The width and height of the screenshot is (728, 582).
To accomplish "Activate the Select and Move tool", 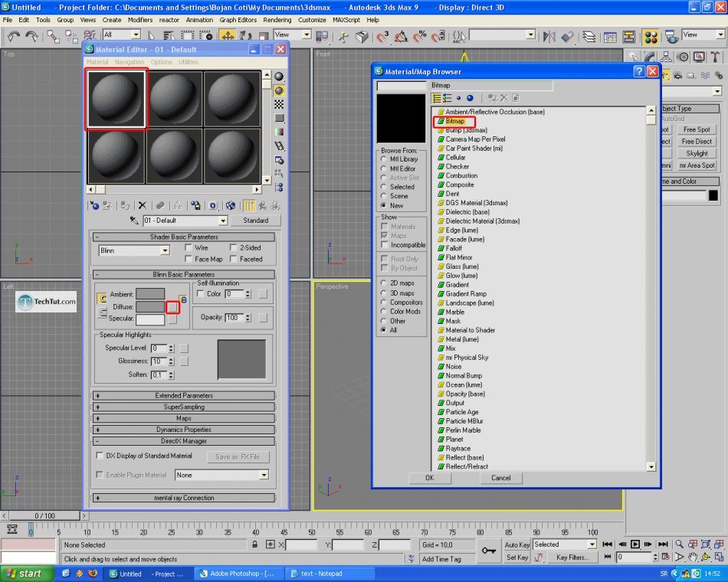I will [x=228, y=36].
